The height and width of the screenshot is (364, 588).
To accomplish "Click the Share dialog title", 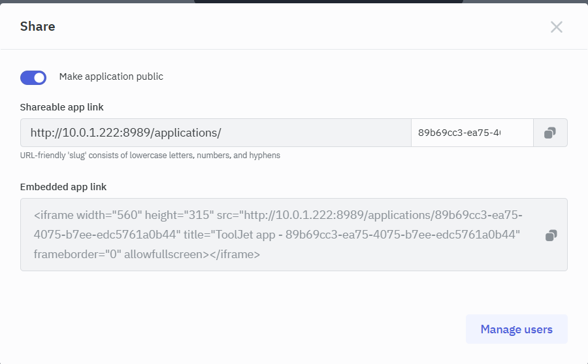I will point(37,27).
